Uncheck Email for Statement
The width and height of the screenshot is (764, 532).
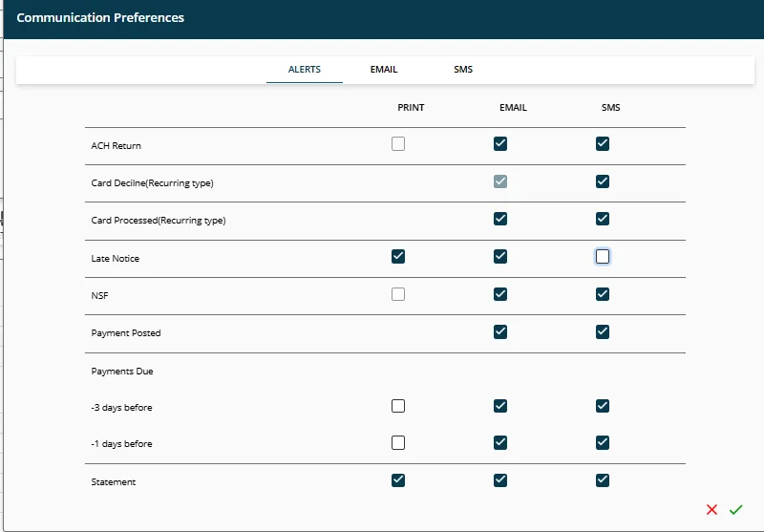coord(500,480)
